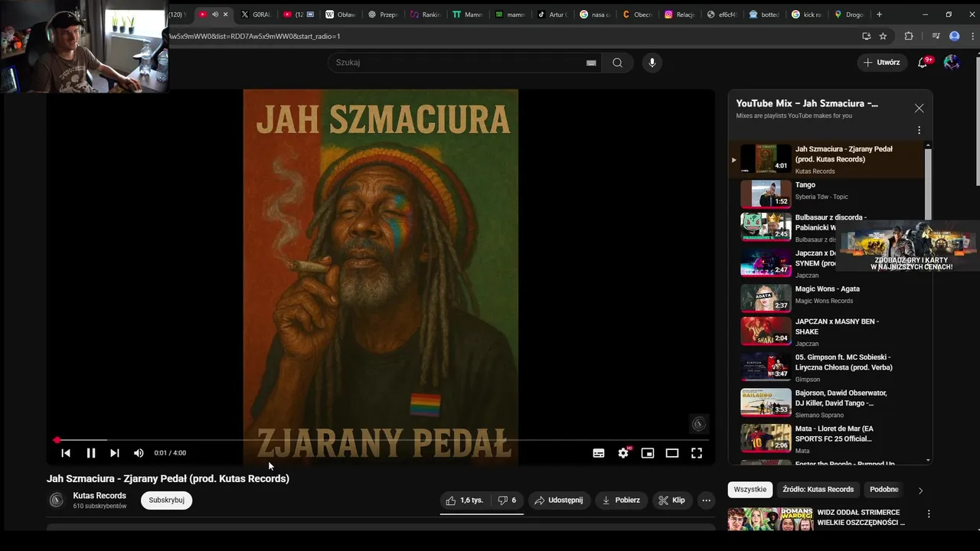This screenshot has height=551, width=980.
Task: Toggle subtitles in the video player
Action: (599, 453)
